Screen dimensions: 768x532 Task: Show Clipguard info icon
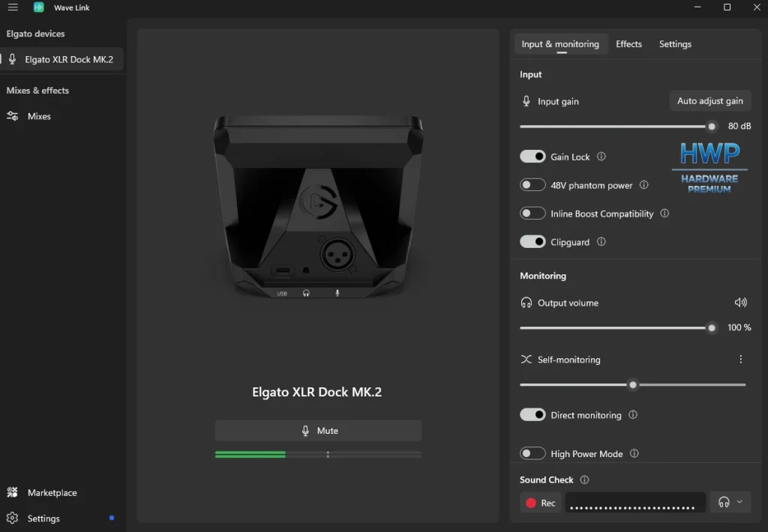[601, 242]
